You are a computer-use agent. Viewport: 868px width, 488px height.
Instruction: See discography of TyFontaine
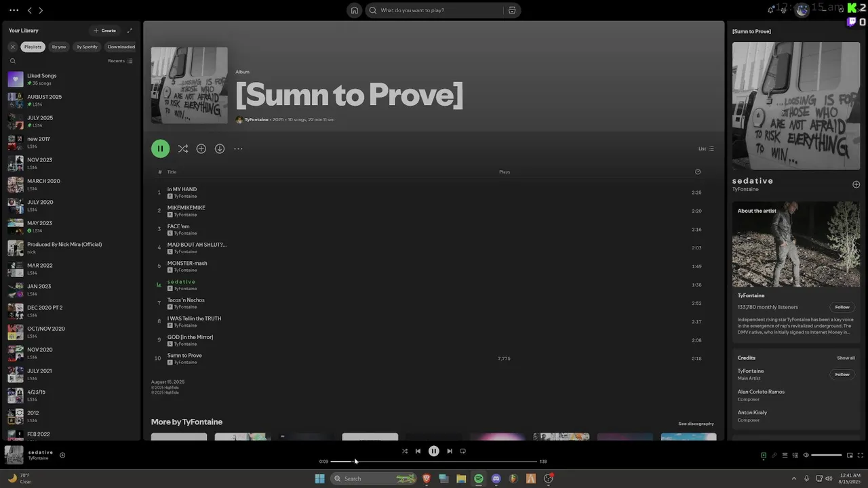(x=696, y=424)
